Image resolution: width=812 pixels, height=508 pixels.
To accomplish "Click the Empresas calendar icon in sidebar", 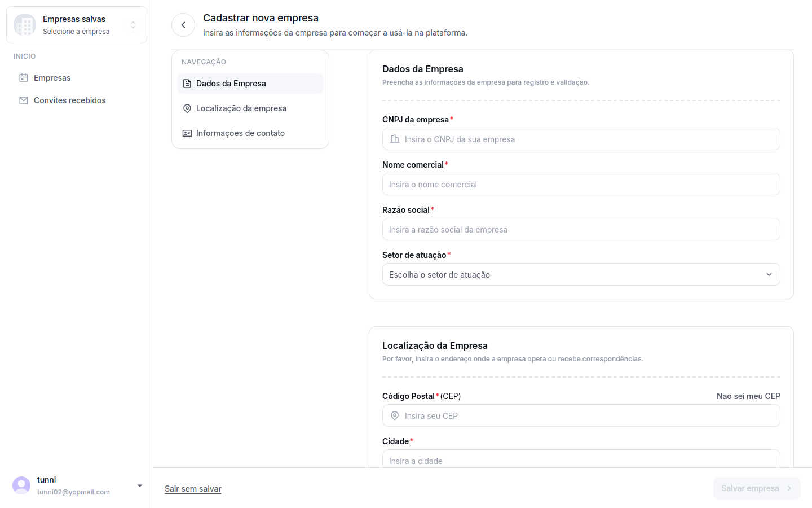I will click(x=24, y=78).
